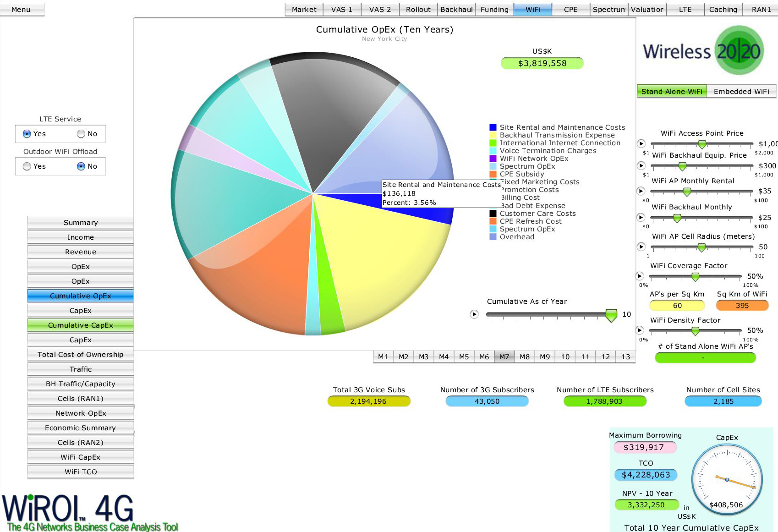Open the Rollout tab
This screenshot has width=778, height=532.
pos(418,10)
